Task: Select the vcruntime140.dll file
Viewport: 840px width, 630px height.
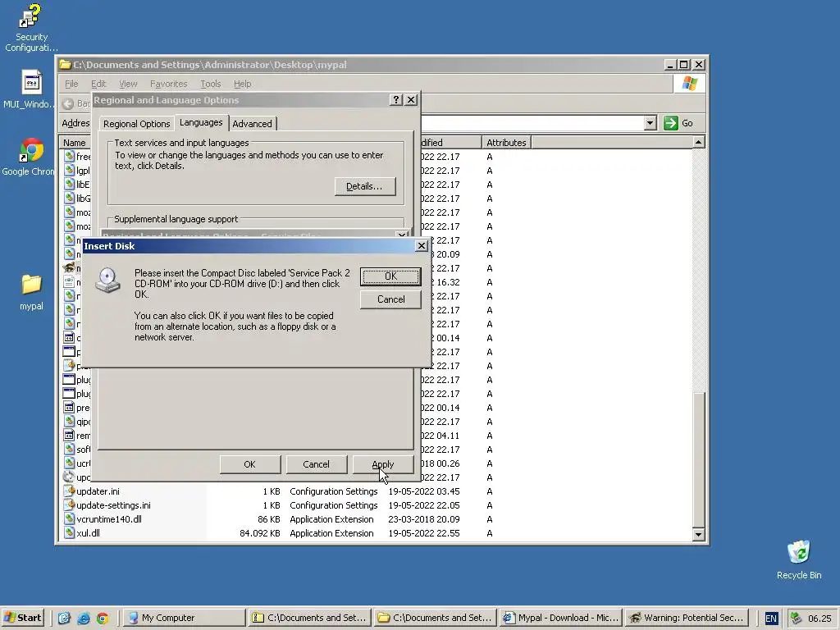Action: [109, 519]
